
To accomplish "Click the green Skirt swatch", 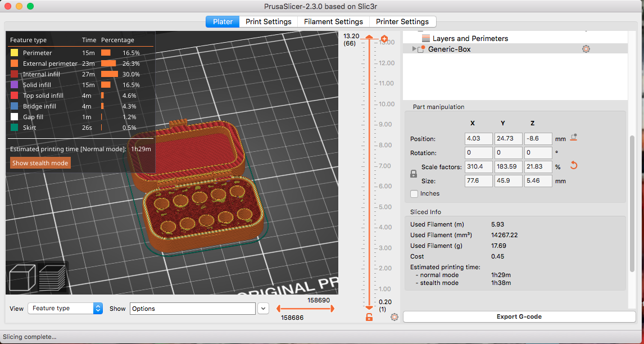I will 14,128.
